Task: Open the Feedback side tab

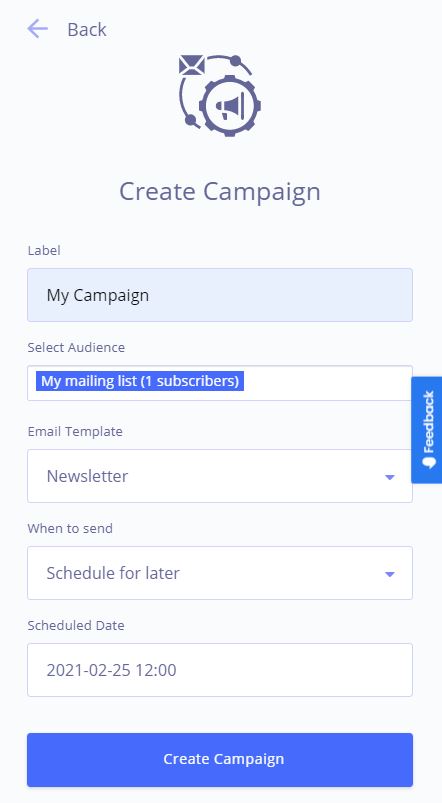Action: click(427, 430)
